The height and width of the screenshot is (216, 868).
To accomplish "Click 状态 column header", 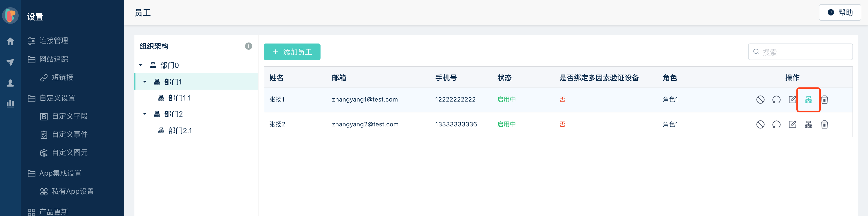I will [x=504, y=78].
